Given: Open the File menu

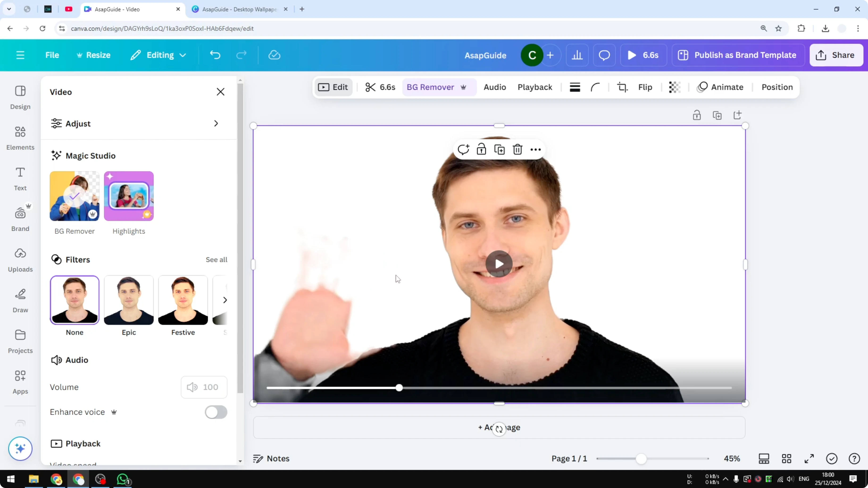Looking at the screenshot, I should coord(52,55).
